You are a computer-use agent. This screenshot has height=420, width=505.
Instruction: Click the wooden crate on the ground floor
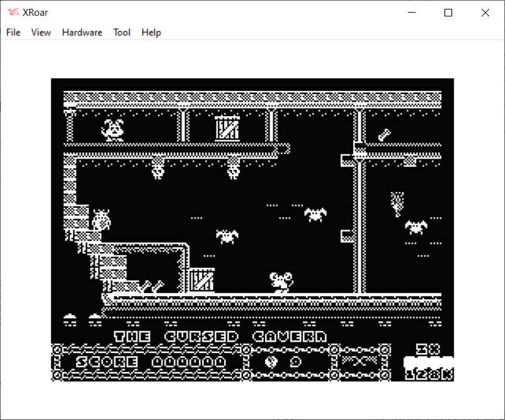[x=201, y=280]
